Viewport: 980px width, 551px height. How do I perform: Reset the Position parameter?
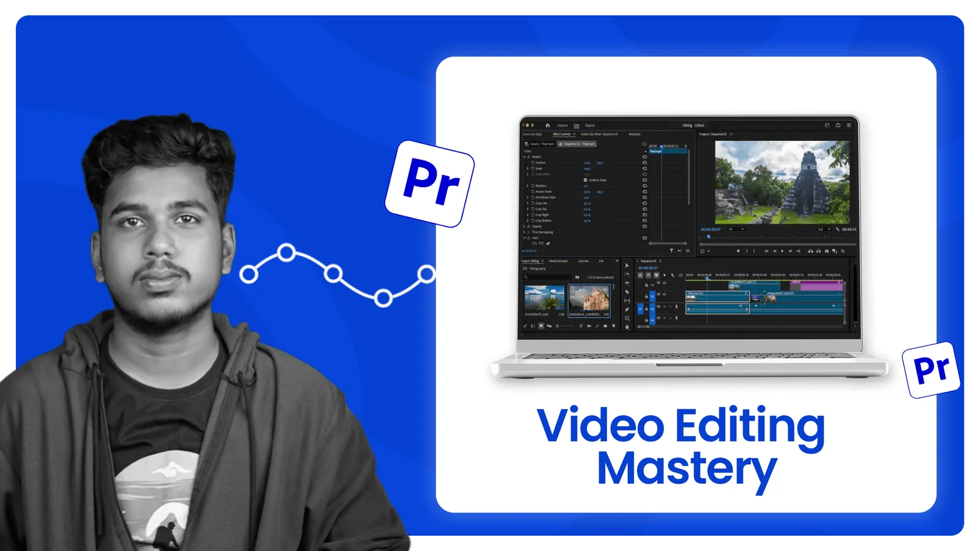(645, 163)
